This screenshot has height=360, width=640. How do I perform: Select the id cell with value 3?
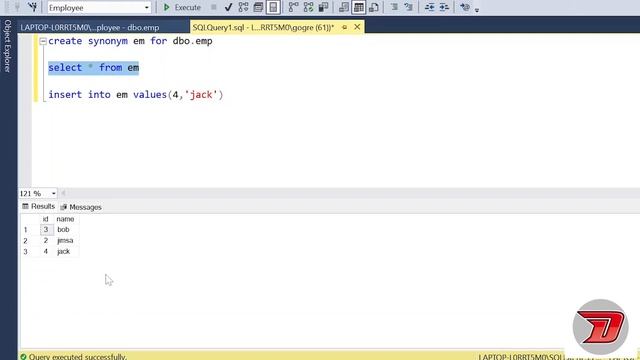tap(46, 229)
